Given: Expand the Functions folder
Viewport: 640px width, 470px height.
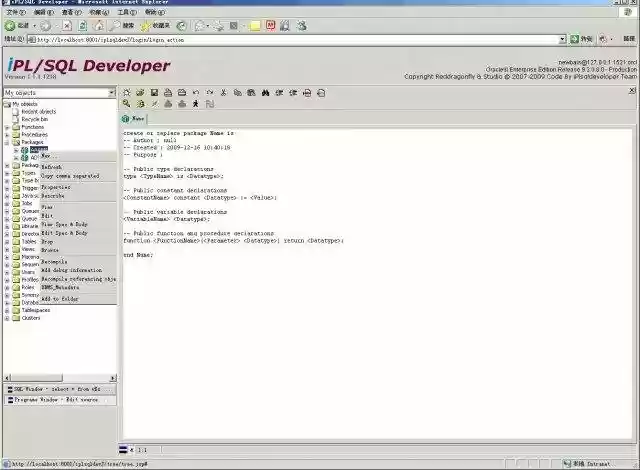Looking at the screenshot, I should click(7, 127).
